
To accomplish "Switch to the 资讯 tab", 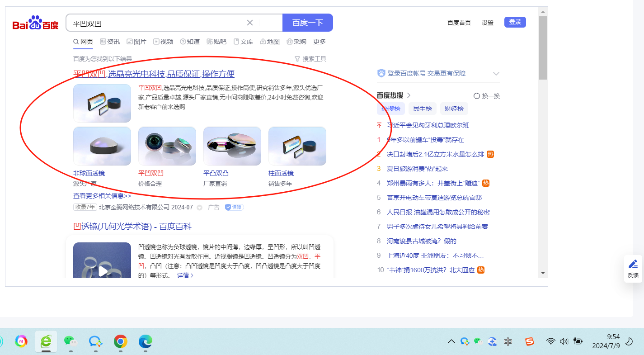I will click(x=110, y=42).
